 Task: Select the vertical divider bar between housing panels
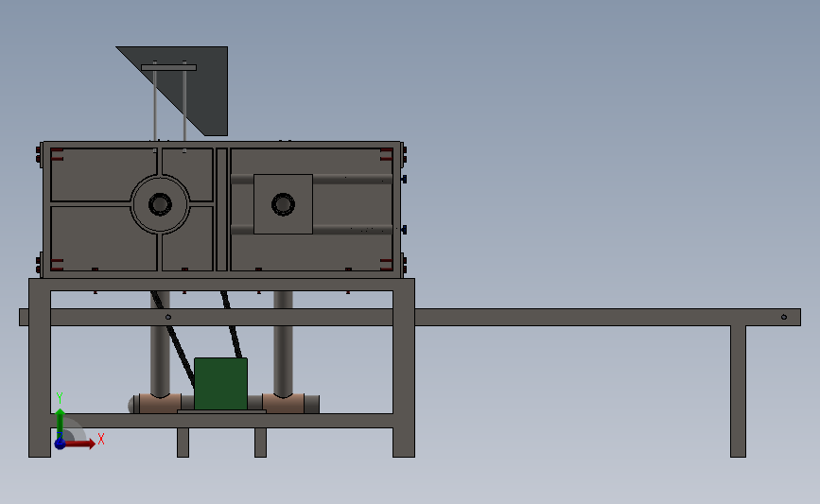click(x=221, y=209)
